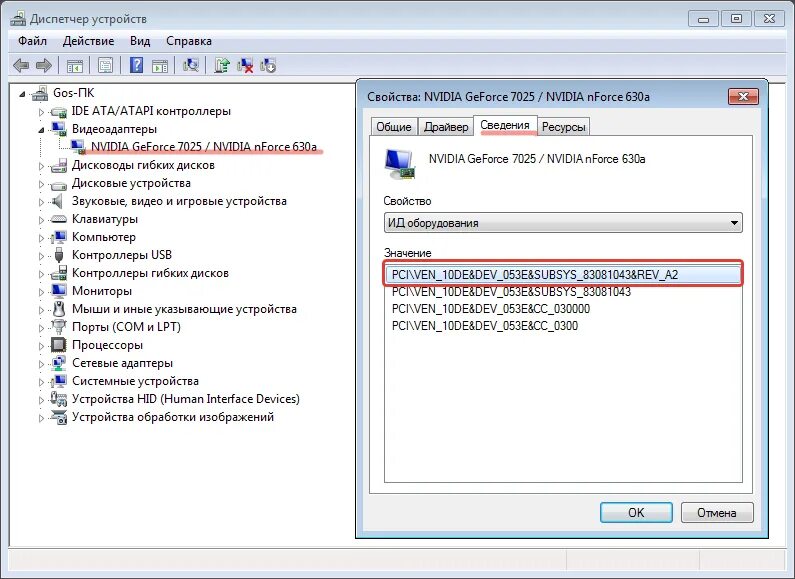The image size is (795, 579).
Task: Select Устройства HID tree entry
Action: [186, 399]
